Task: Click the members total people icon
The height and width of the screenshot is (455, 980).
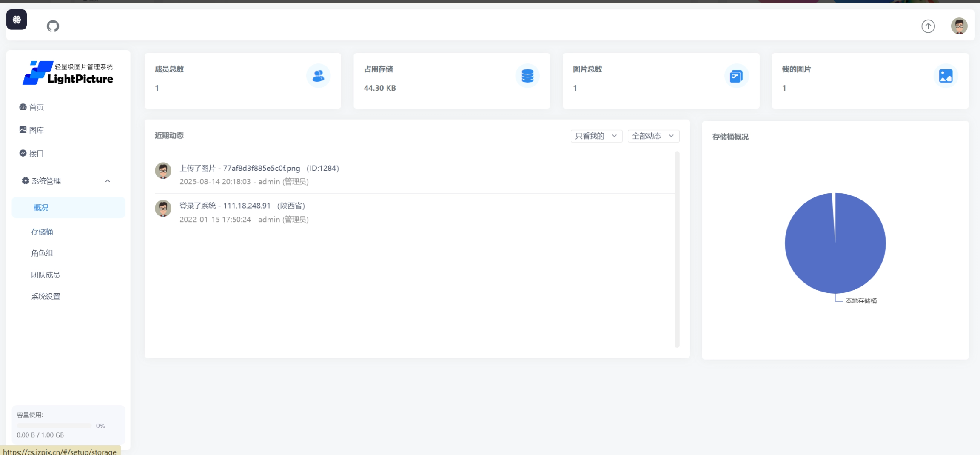Action: tap(318, 76)
